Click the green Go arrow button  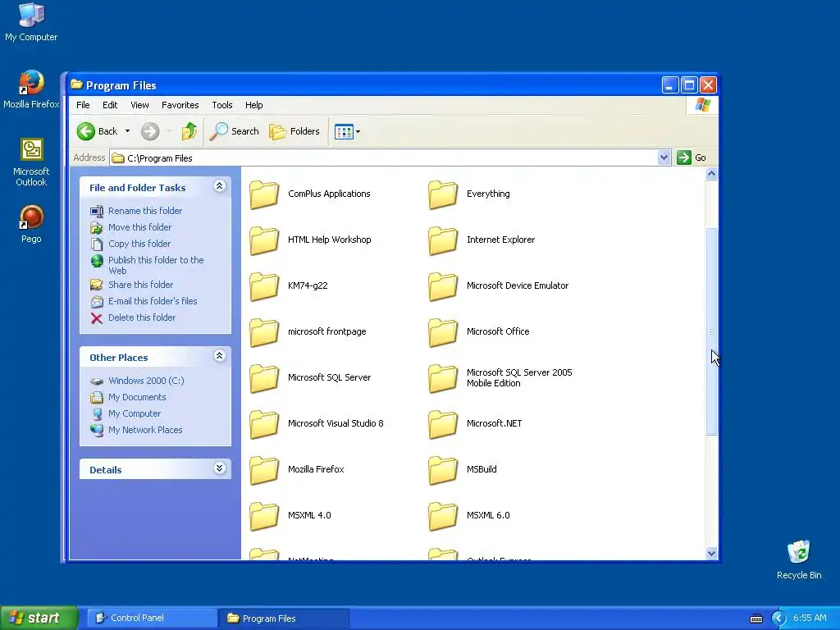683,157
